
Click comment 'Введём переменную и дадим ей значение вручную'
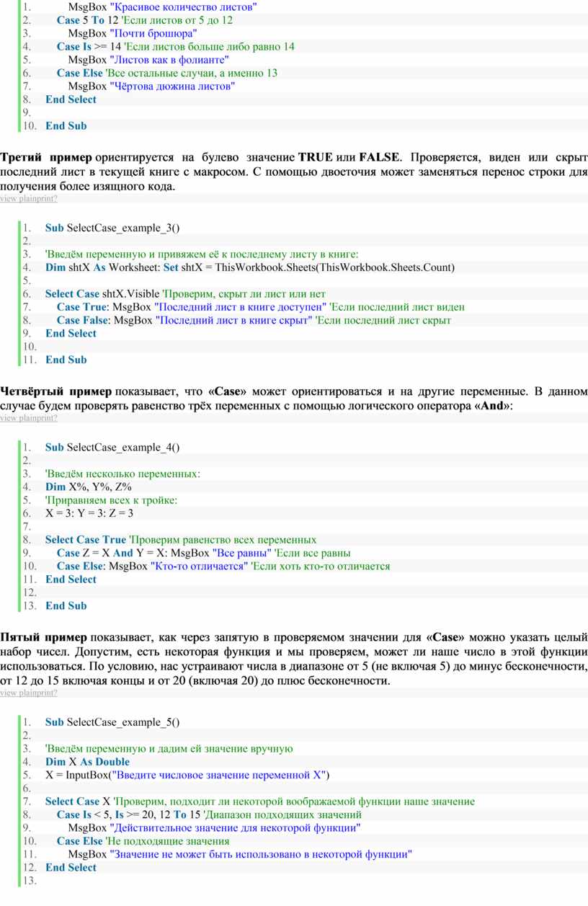pyautogui.click(x=169, y=749)
